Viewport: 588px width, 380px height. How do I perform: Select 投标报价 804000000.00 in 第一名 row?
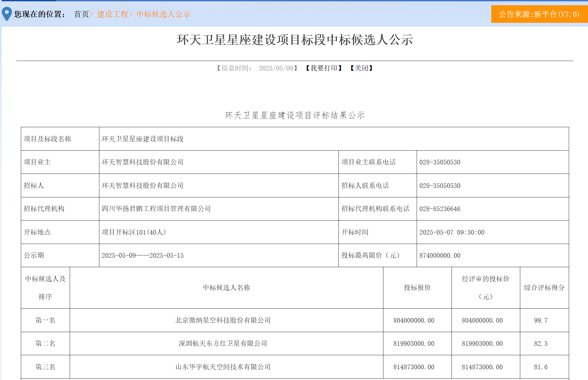(414, 320)
